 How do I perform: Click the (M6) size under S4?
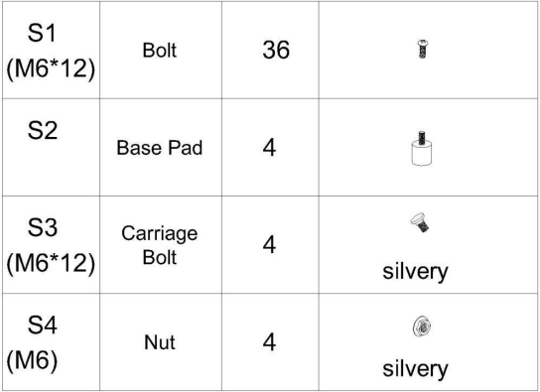32,360
